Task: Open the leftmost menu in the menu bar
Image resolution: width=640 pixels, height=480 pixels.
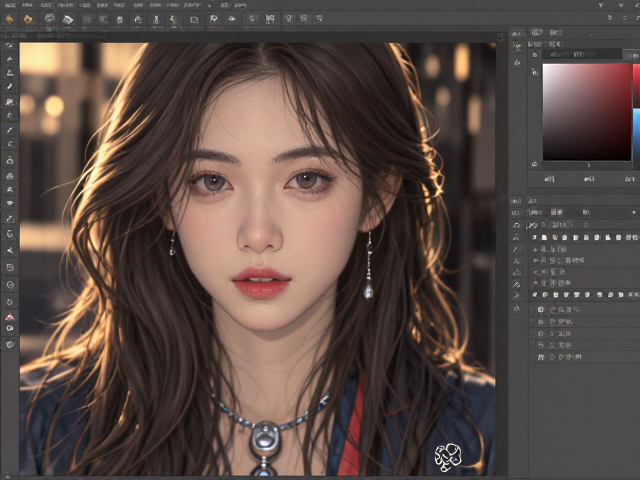Action: click(x=10, y=5)
